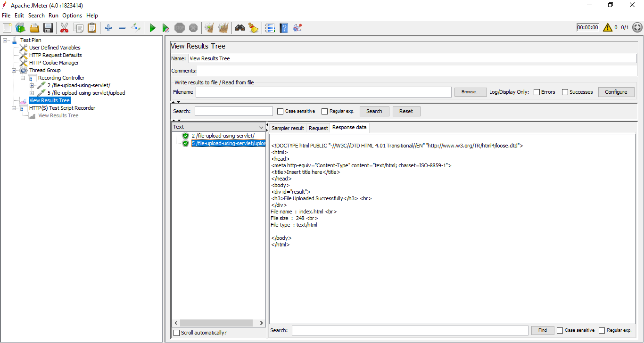Click the Shutdown gray X icon

point(193,28)
